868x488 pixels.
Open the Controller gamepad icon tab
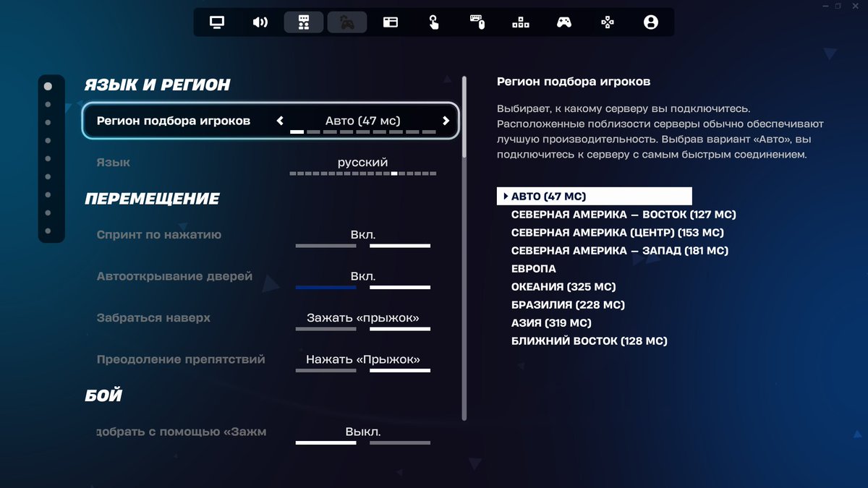[564, 22]
